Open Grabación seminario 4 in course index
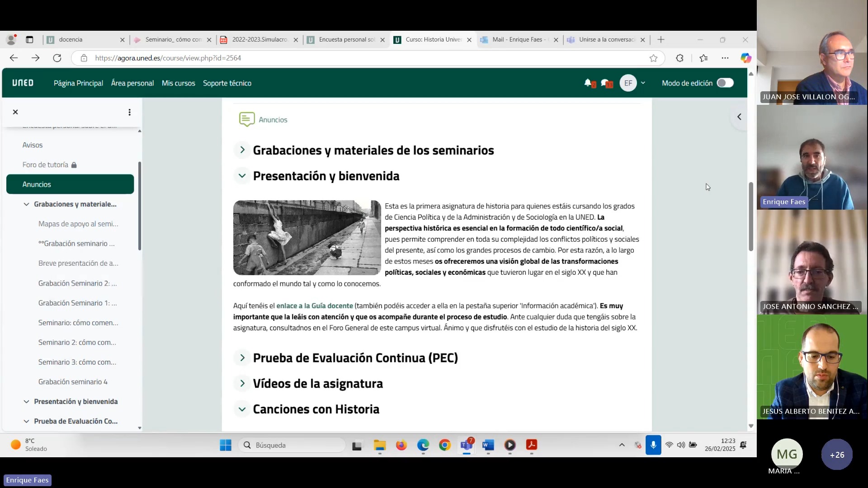Screen dimensions: 868x488 pos(73,382)
